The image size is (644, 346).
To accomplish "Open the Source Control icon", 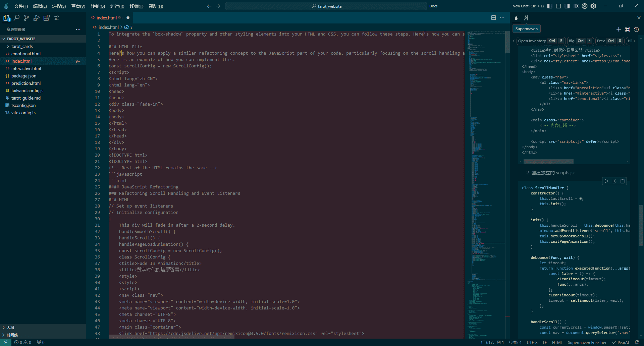I will point(26,18).
